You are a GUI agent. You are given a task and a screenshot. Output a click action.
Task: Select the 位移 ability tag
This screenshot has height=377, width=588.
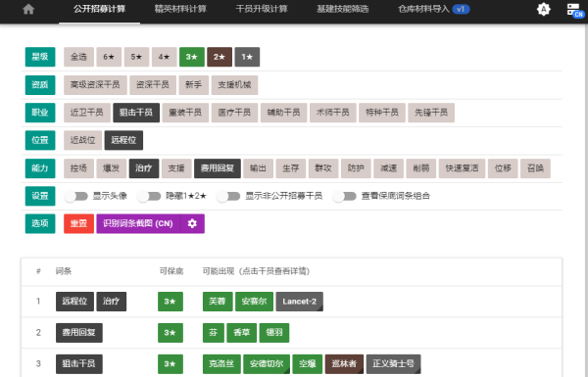(503, 168)
